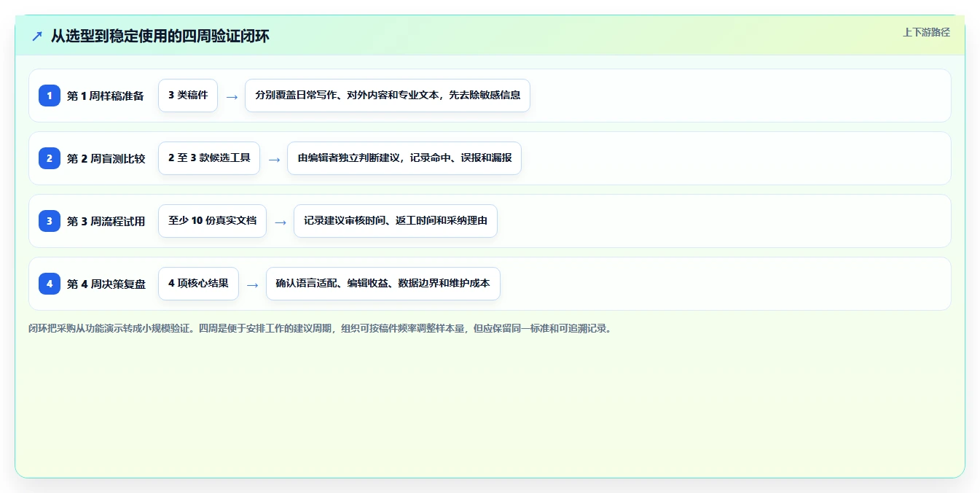Click the 4 项核心结果 chip
Screen dimensions: 980x493
[x=198, y=284]
